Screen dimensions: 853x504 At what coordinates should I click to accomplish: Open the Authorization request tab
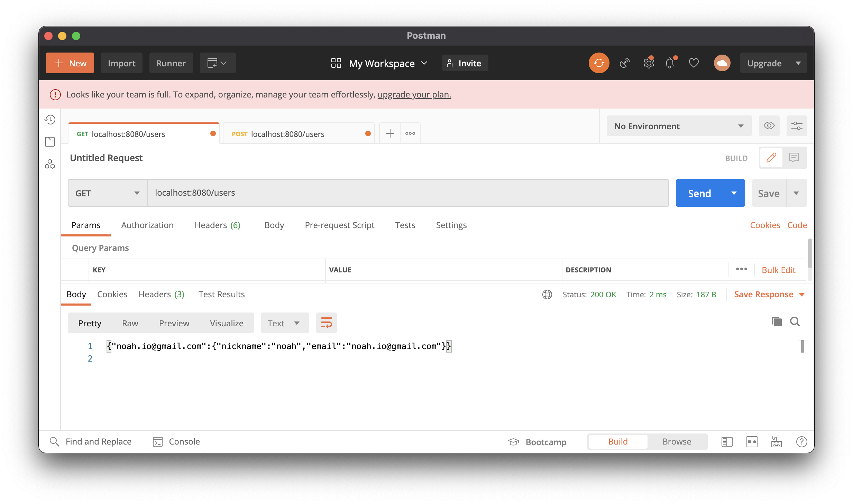pyautogui.click(x=147, y=225)
